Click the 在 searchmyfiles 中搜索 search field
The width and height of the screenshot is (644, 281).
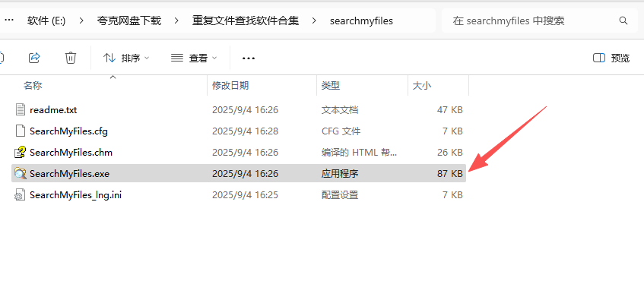(535, 21)
